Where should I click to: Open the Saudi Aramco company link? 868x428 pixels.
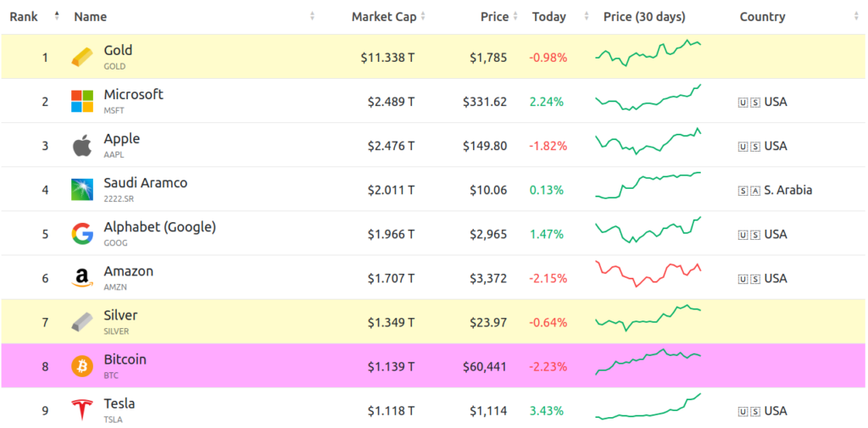(146, 183)
